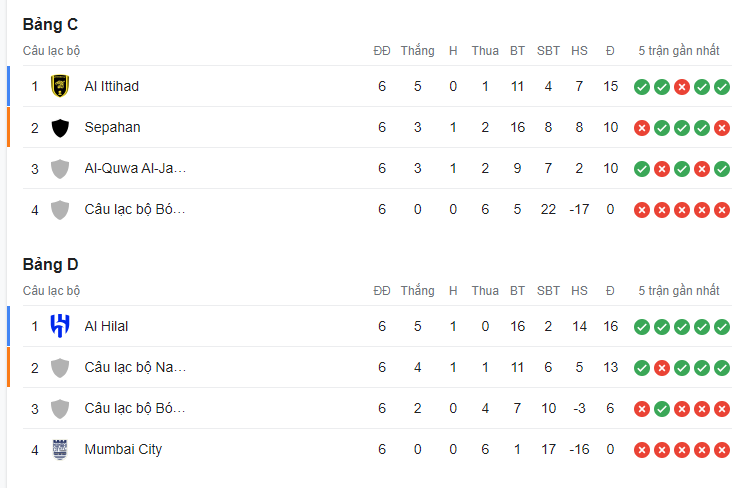The width and height of the screenshot is (754, 488).
Task: Click the Sepahan black shield logo
Action: tap(60, 128)
